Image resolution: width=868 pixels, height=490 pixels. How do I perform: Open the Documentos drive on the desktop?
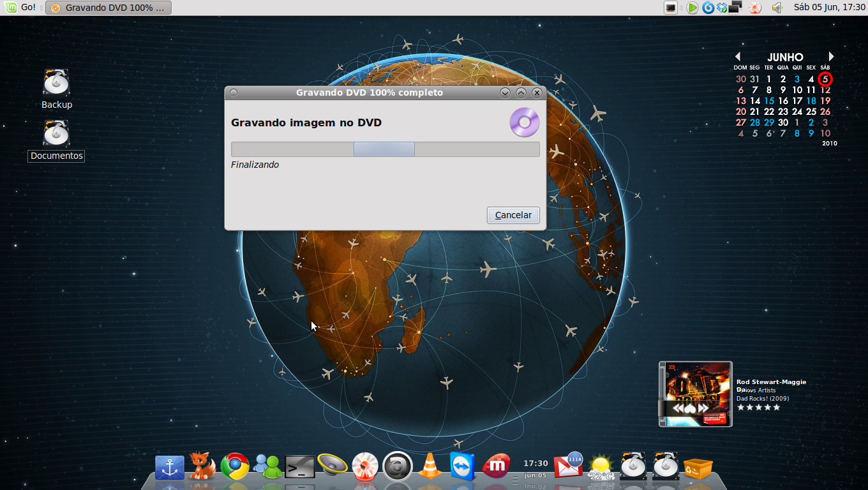coord(57,140)
